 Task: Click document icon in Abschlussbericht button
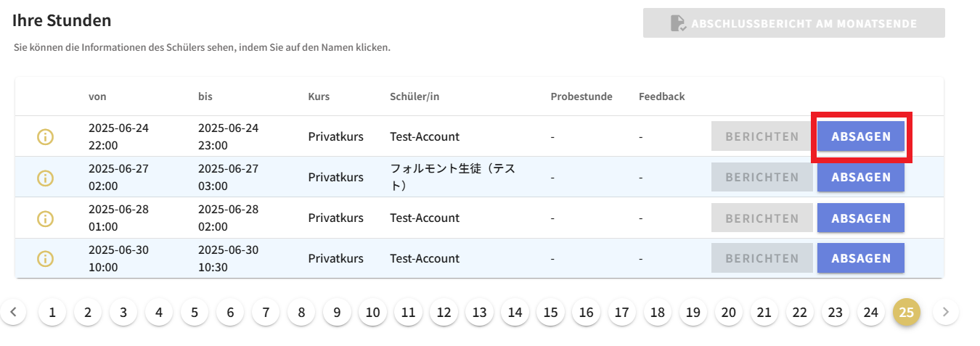point(678,23)
